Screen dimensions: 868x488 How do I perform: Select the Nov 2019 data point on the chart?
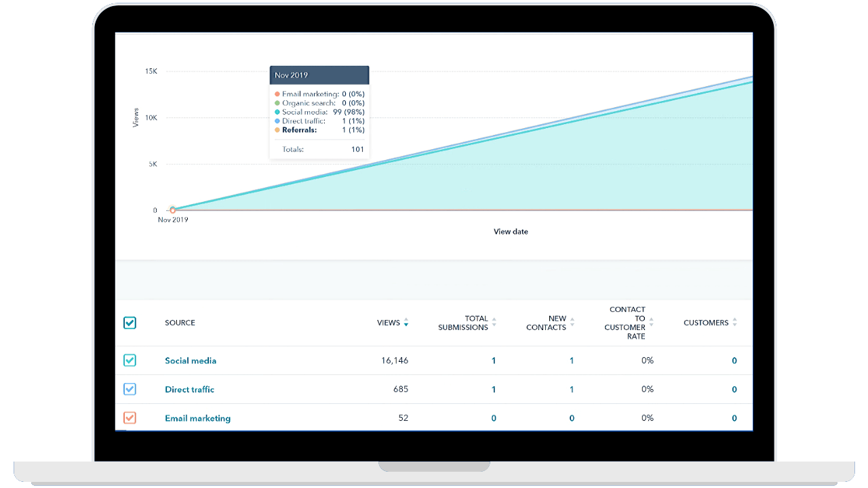click(173, 210)
